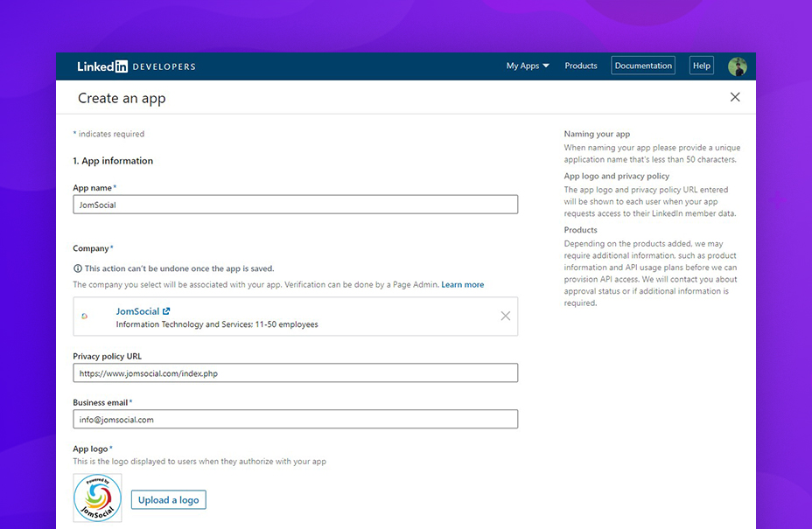Focus the Privacy policy URL field
This screenshot has width=812, height=529.
(295, 372)
